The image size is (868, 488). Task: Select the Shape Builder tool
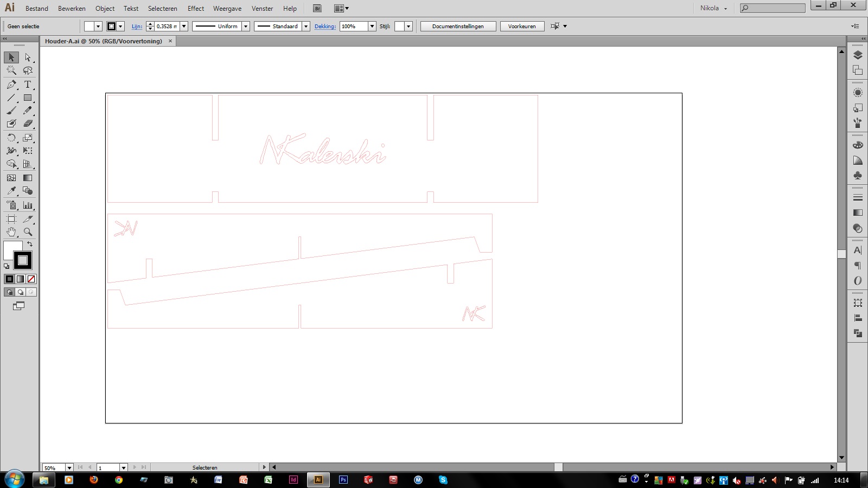click(11, 164)
